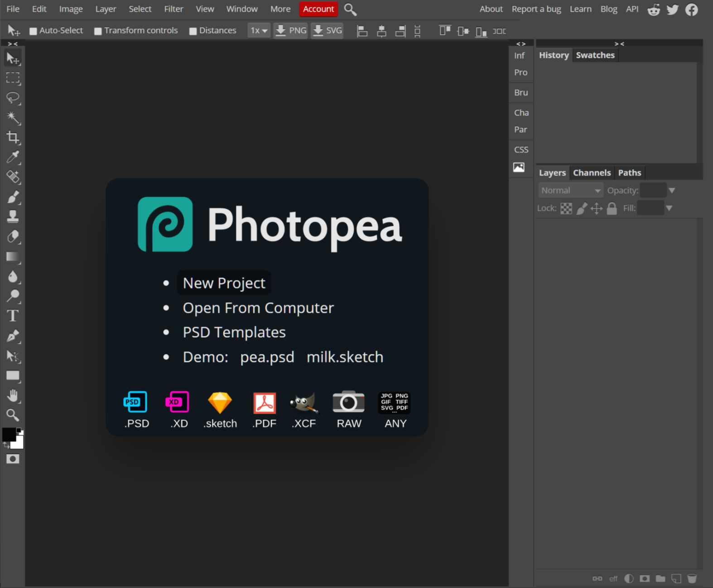Select the Eraser tool

(x=13, y=237)
